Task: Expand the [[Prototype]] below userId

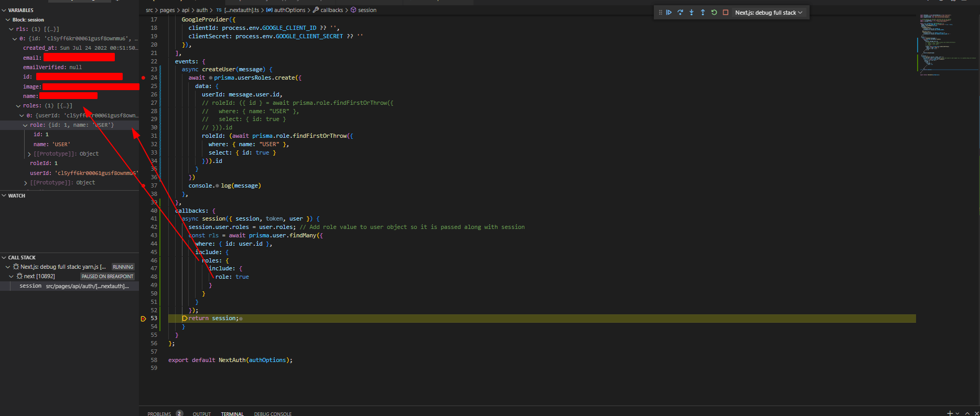Action: click(x=25, y=183)
